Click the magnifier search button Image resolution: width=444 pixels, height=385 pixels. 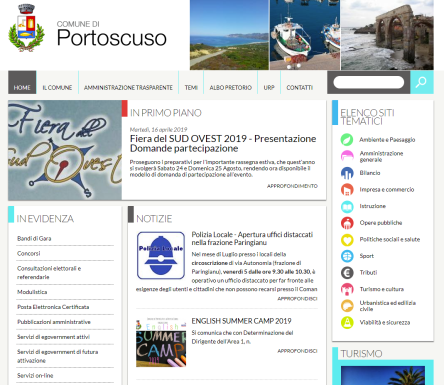tap(422, 82)
